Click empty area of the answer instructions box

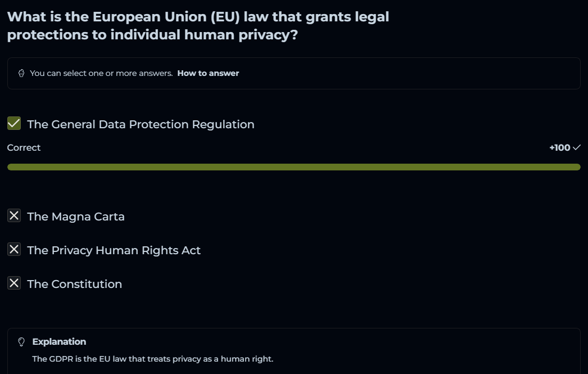click(x=410, y=73)
